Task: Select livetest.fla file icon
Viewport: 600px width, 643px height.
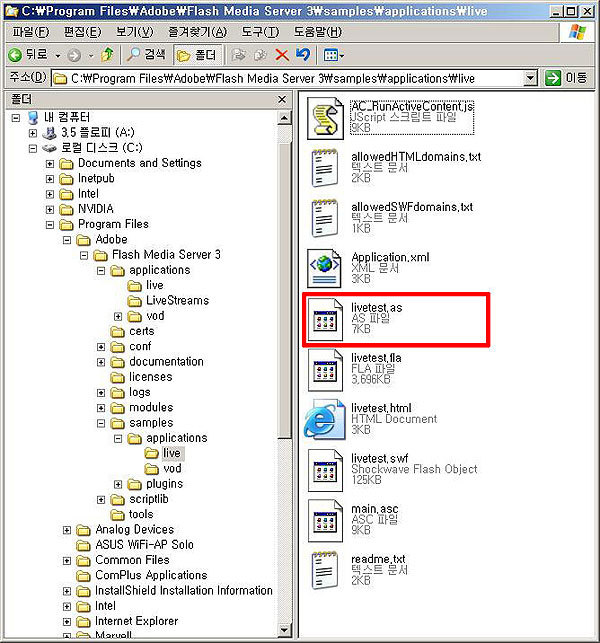Action: (x=325, y=369)
